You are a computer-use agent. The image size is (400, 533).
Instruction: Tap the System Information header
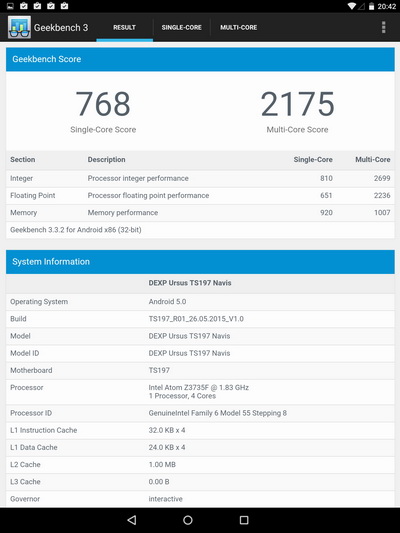pyautogui.click(x=200, y=262)
